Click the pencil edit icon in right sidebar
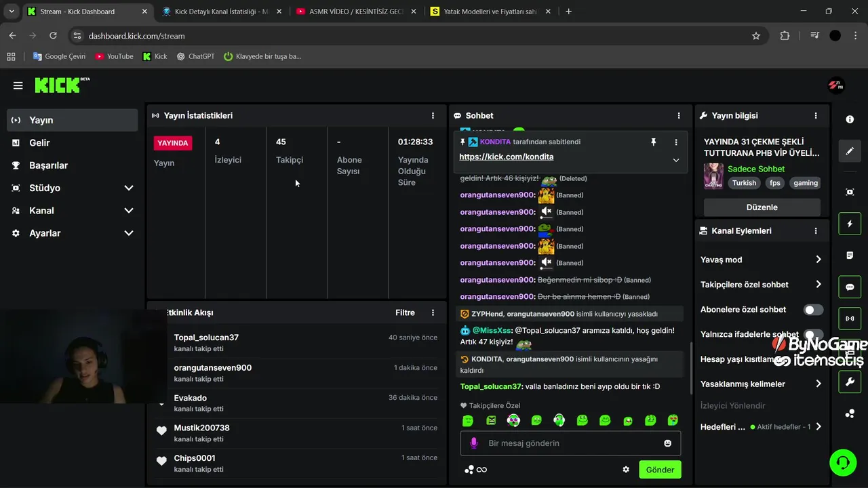The height and width of the screenshot is (488, 868). coord(850,151)
